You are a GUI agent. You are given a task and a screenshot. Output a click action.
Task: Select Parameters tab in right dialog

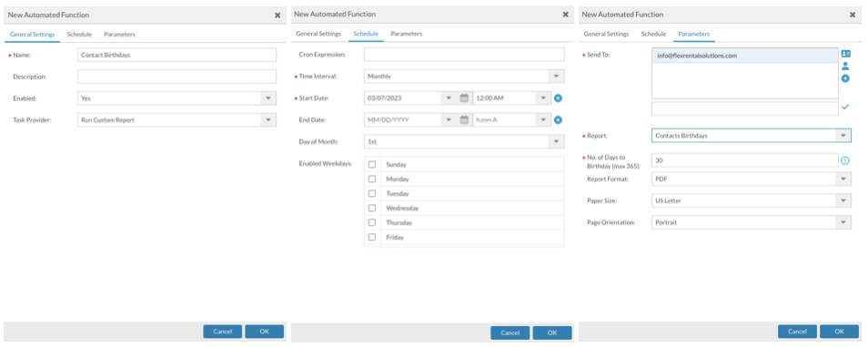[x=694, y=34]
